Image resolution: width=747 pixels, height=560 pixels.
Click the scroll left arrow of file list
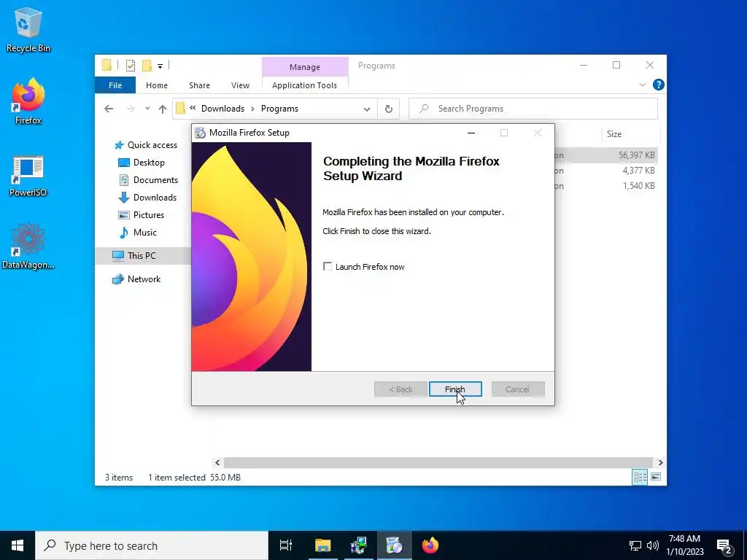[217, 462]
